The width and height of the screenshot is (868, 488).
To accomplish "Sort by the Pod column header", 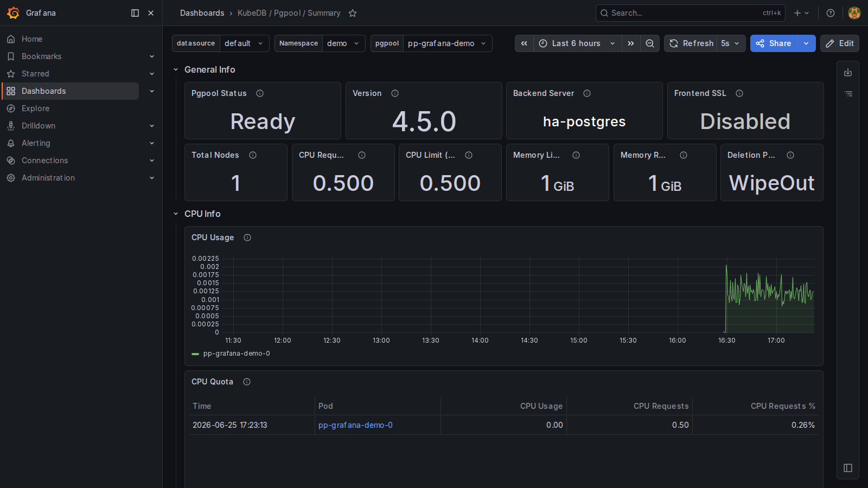I will pos(325,406).
